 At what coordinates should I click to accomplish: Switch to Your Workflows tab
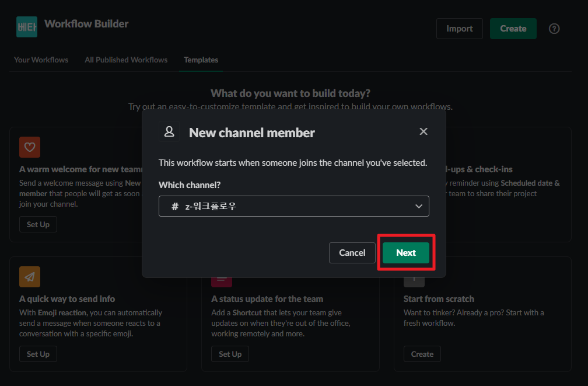(41, 60)
